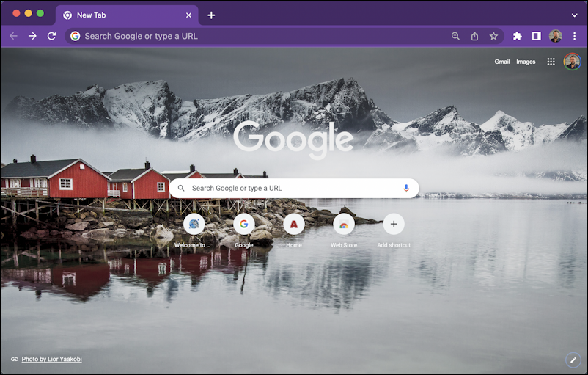
Task: Click the Chrome icon on the tab
Action: (67, 15)
